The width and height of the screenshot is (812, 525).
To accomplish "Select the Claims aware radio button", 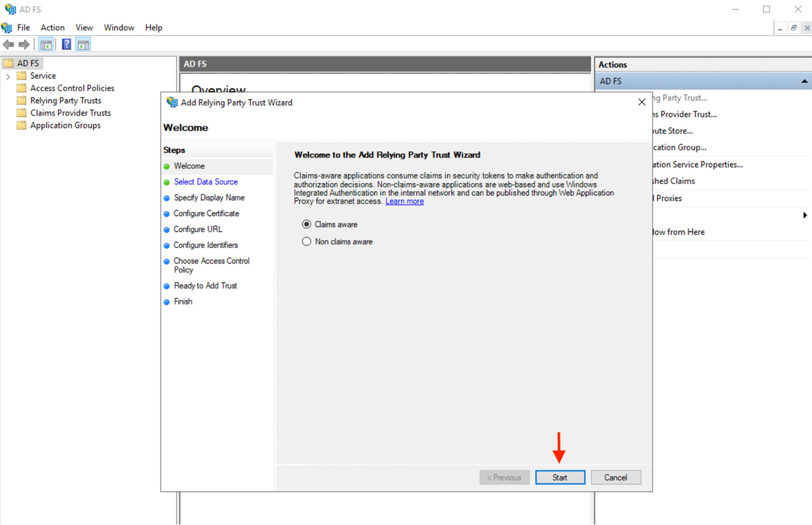I will click(x=306, y=224).
